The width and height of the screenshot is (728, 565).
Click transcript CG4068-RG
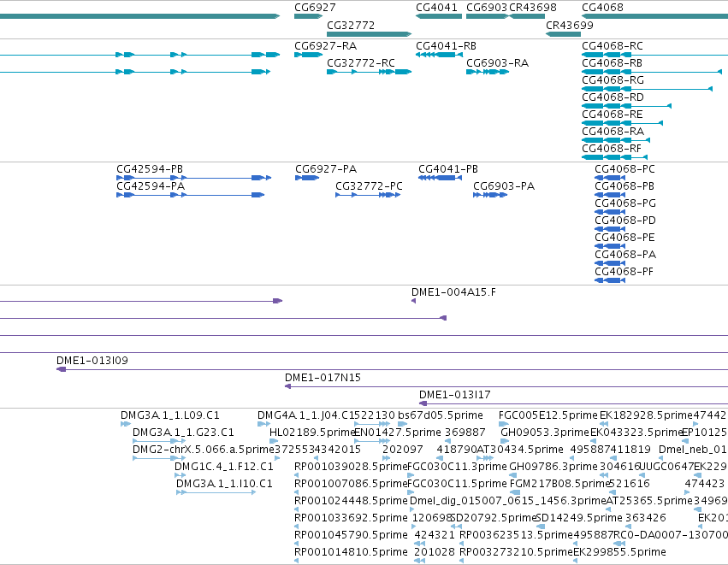coord(613,80)
